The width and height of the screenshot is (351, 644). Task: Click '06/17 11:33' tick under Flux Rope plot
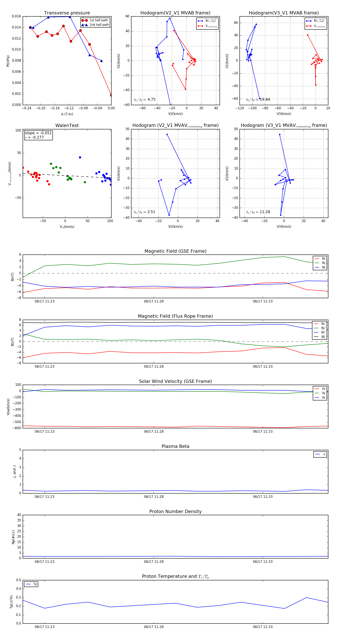pyautogui.click(x=262, y=367)
